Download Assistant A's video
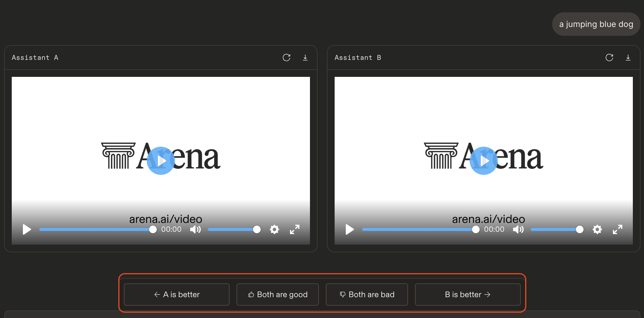The height and width of the screenshot is (318, 644). coord(305,57)
